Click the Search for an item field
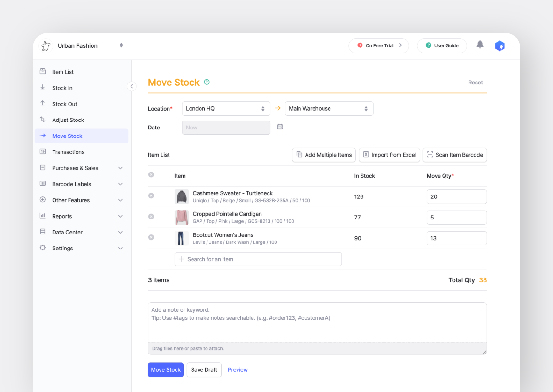The width and height of the screenshot is (553, 392). (258, 259)
